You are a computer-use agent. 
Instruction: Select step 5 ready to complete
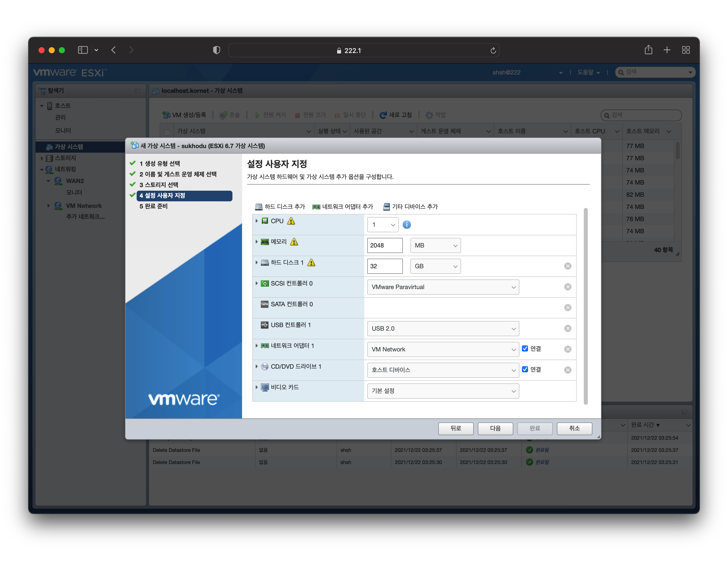pyautogui.click(x=153, y=206)
